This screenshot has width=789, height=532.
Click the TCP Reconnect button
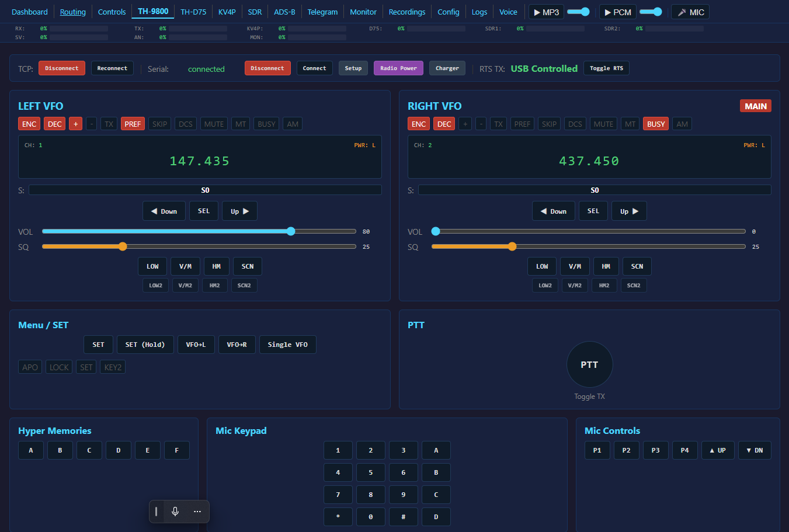[112, 68]
